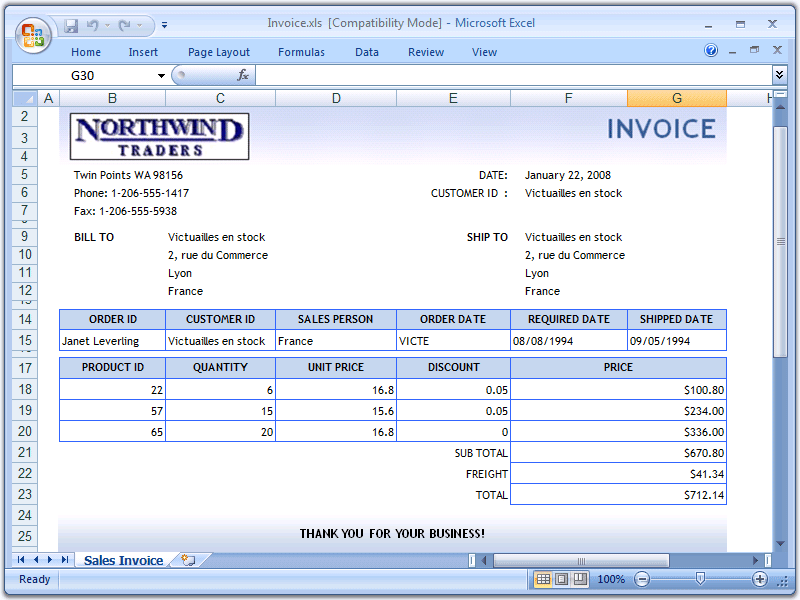
Task: Close the workbook window in the ribbon bar
Action: point(777,50)
